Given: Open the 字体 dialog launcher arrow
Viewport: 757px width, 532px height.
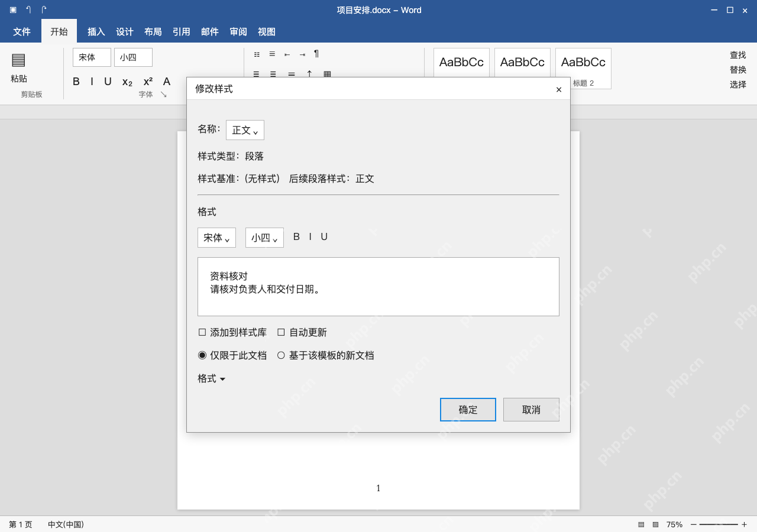Looking at the screenshot, I should [x=164, y=95].
